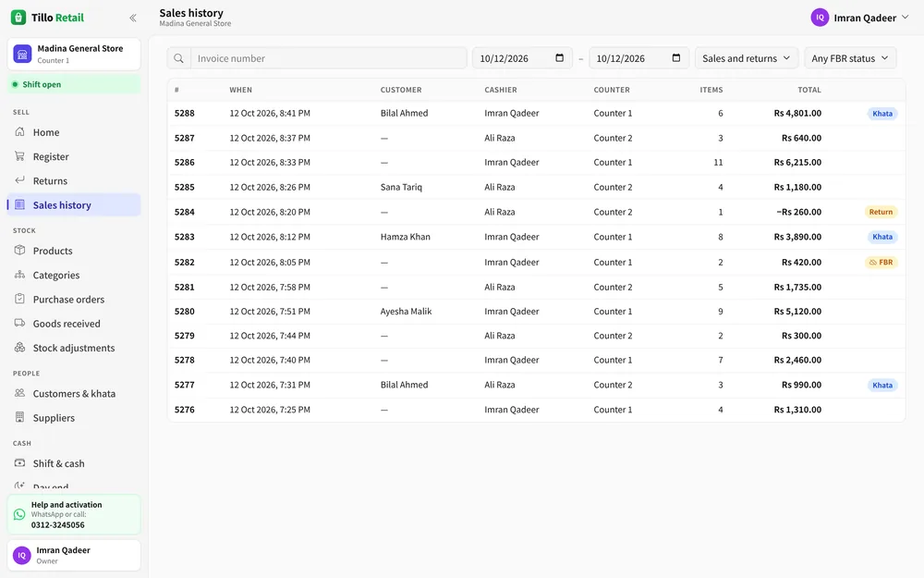Click the Madina General Store shop icon
The image size is (924, 578).
pyautogui.click(x=22, y=54)
